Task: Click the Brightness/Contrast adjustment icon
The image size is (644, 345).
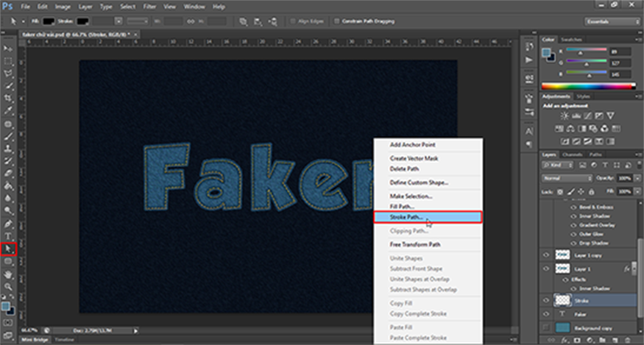Action: (x=565, y=116)
